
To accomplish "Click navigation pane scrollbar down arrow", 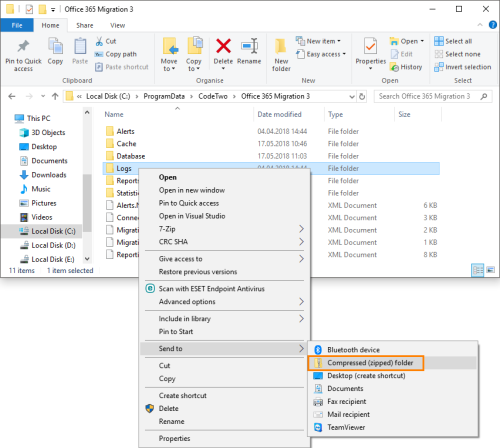I will click(87, 259).
